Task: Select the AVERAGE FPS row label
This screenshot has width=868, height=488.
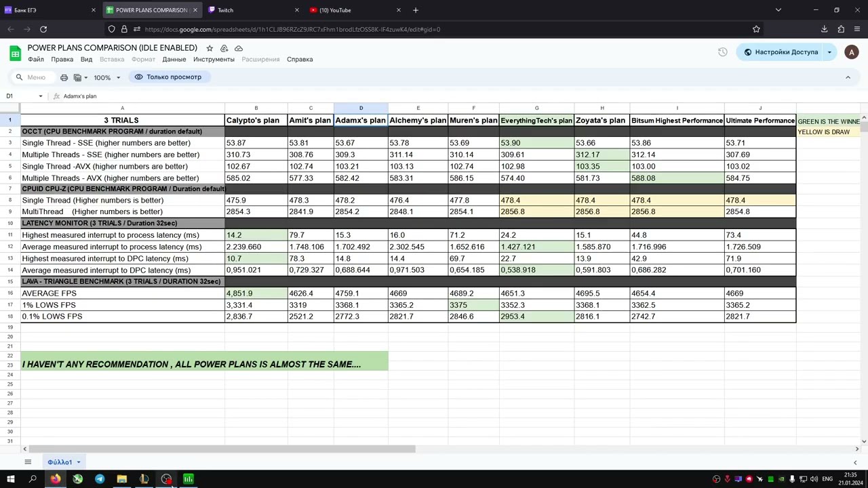Action: pyautogui.click(x=122, y=293)
